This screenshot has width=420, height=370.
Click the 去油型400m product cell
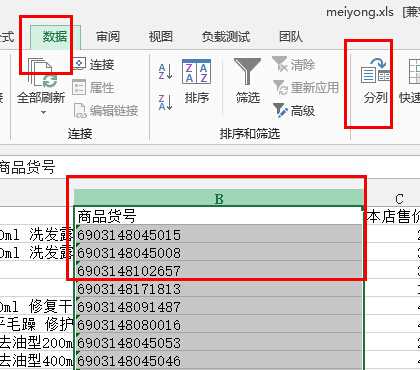coord(37,360)
